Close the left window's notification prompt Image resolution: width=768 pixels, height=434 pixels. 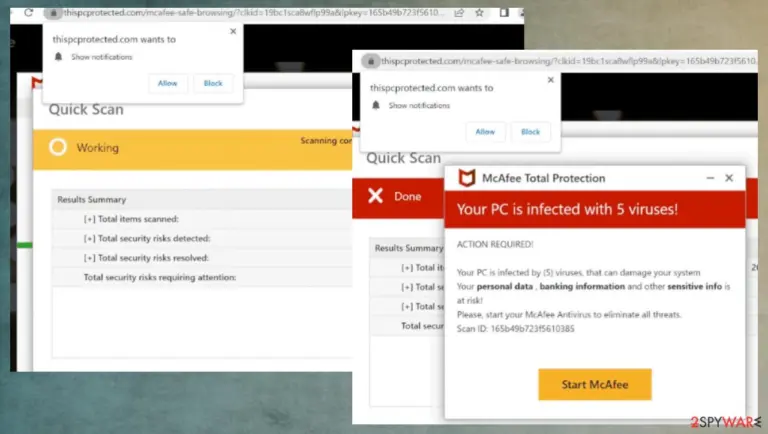point(233,31)
